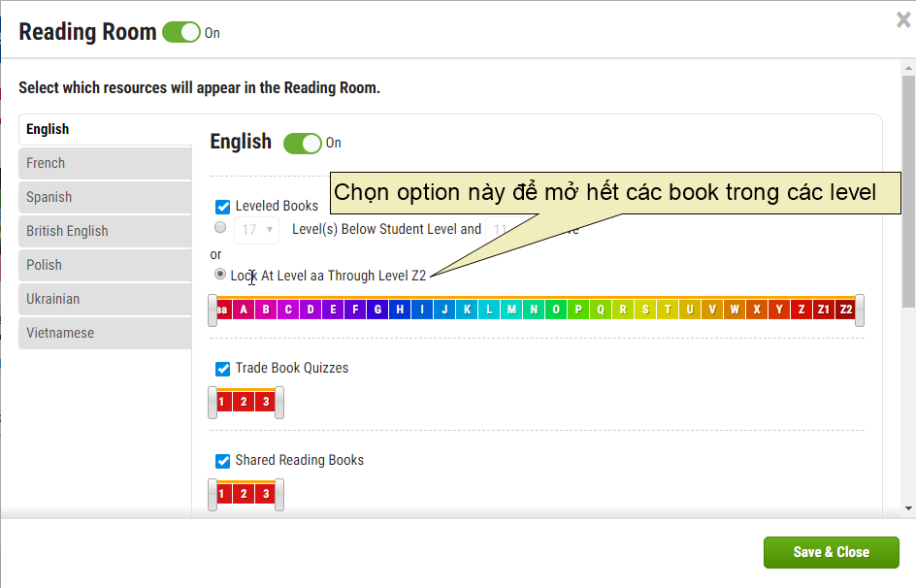Click the Save & Close button
The width and height of the screenshot is (916, 588).
(x=832, y=551)
